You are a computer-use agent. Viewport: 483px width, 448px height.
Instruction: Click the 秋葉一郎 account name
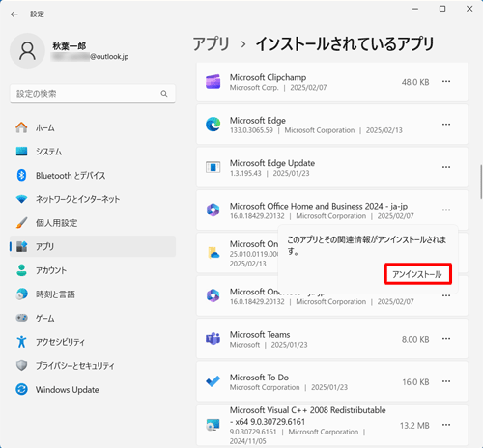point(70,46)
